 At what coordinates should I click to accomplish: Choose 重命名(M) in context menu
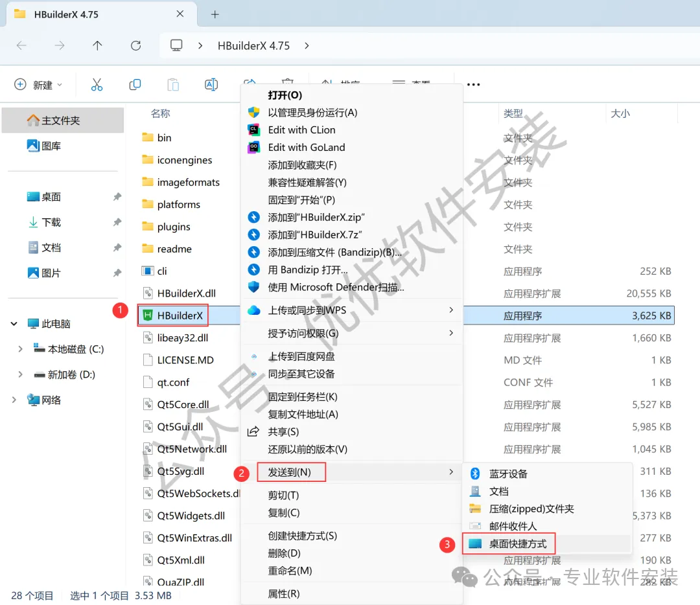(x=290, y=571)
